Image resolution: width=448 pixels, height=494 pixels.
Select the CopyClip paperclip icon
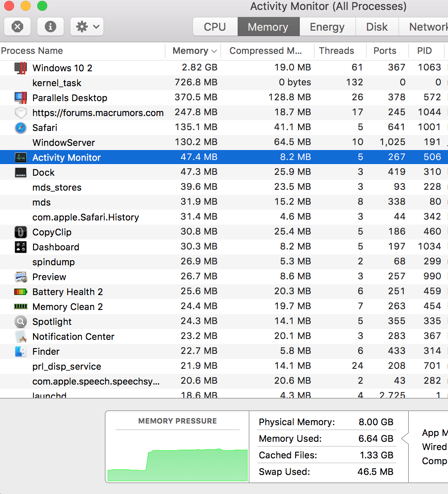click(x=20, y=232)
